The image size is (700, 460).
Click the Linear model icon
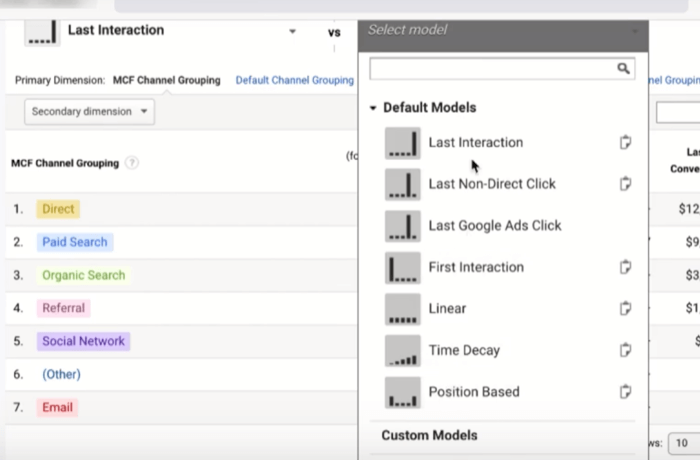point(402,309)
